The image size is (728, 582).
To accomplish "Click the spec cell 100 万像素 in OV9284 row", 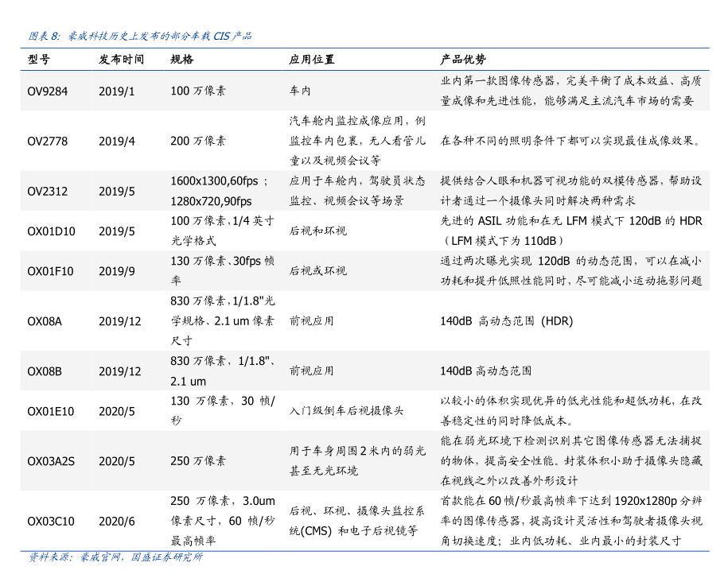I will (x=198, y=91).
